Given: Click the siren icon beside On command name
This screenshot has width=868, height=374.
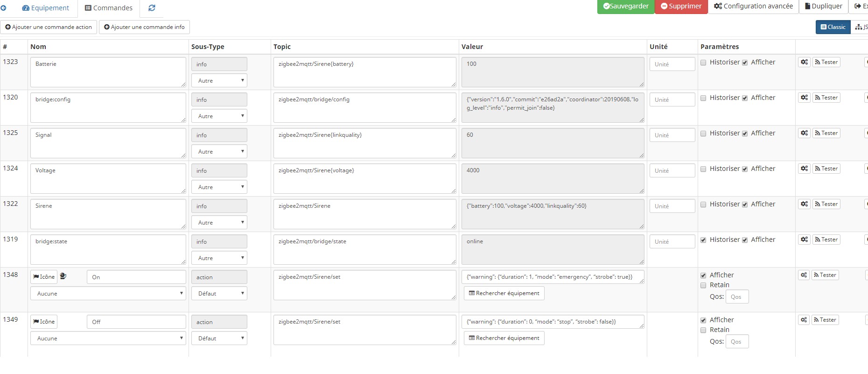Looking at the screenshot, I should click(x=63, y=276).
